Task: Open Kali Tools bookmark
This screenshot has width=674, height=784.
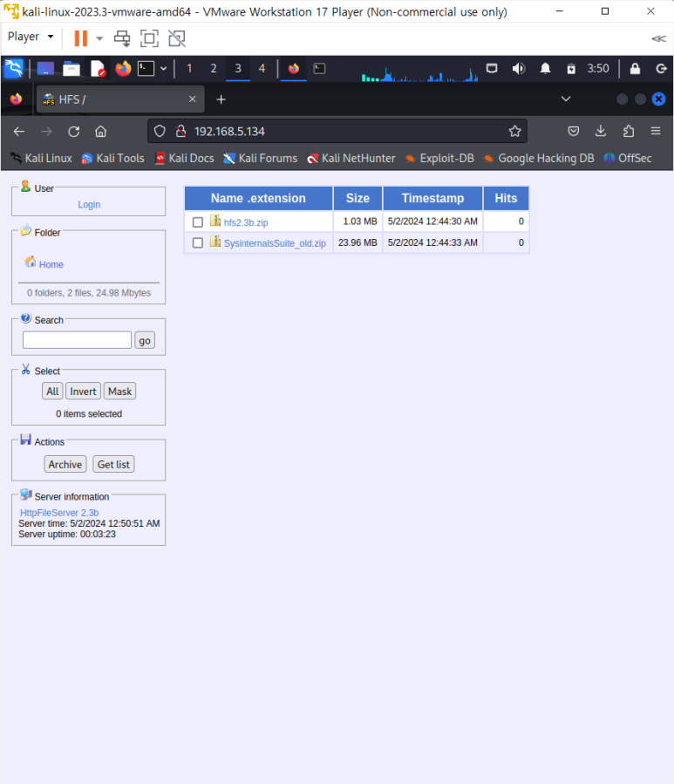Action: (x=113, y=159)
